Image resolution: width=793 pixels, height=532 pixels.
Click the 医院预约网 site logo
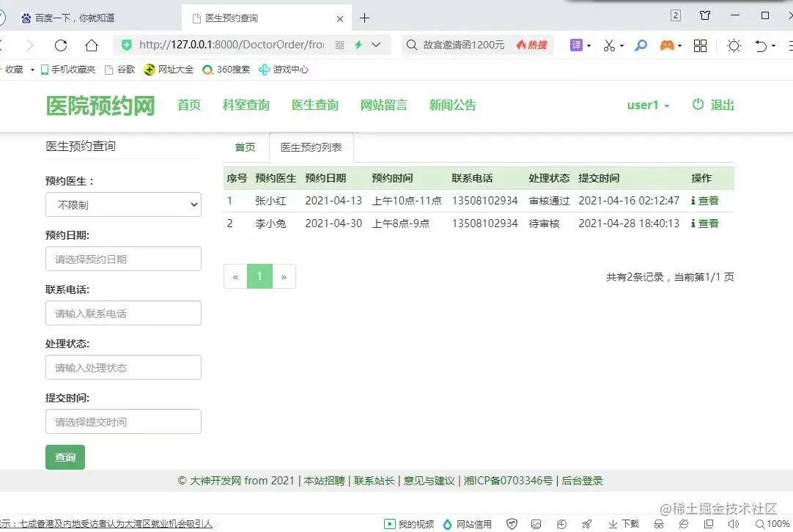click(100, 106)
